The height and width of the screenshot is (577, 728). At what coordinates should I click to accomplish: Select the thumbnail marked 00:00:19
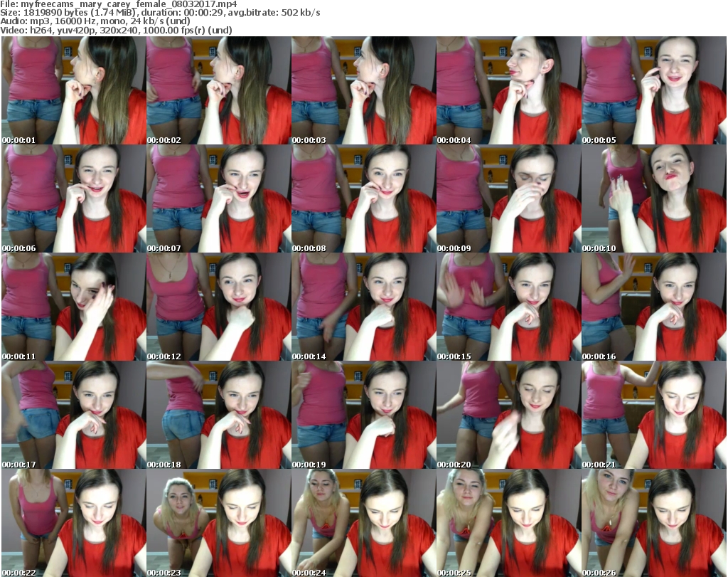click(x=363, y=415)
